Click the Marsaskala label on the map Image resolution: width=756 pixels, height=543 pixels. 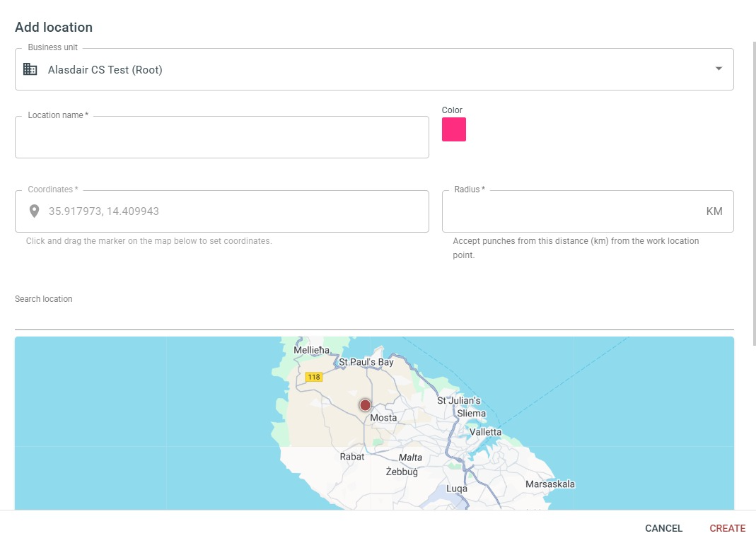(x=550, y=484)
